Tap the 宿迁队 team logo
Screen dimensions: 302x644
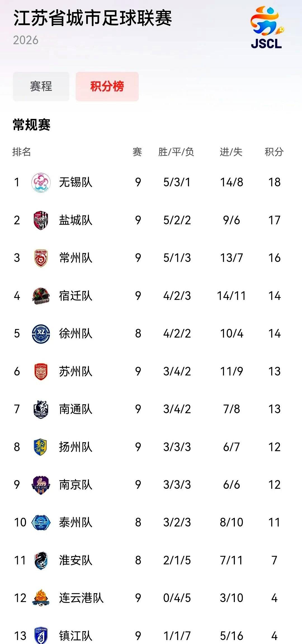coord(41,296)
